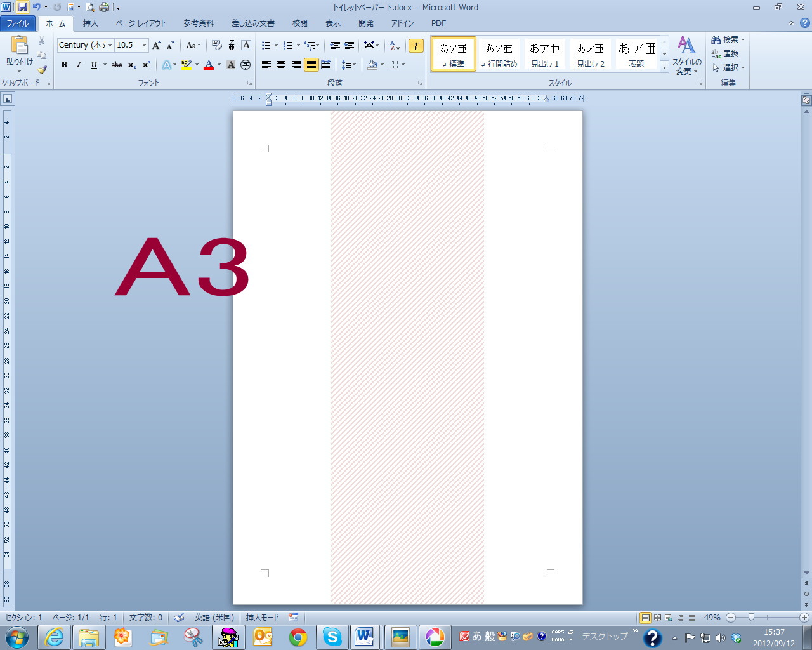Click the strikethrough abc icon

coord(117,65)
